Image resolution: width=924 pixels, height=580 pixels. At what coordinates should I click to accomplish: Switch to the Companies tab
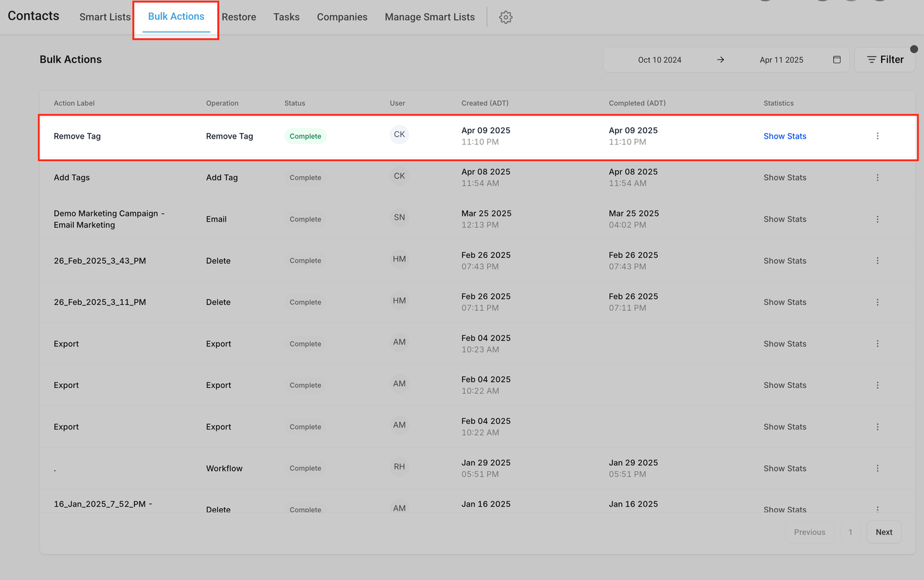click(x=342, y=17)
